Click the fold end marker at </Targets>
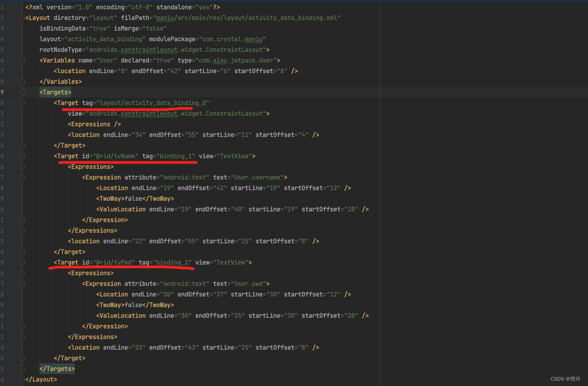 [22, 369]
